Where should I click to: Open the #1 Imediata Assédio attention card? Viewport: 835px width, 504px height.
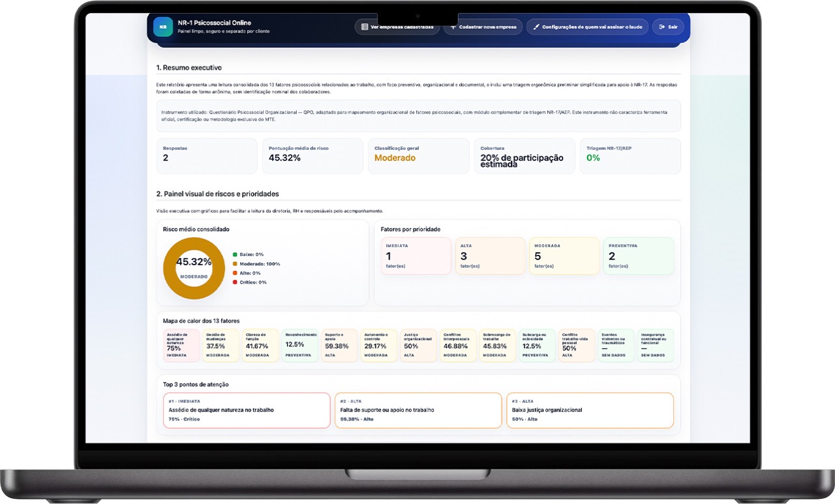[247, 410]
